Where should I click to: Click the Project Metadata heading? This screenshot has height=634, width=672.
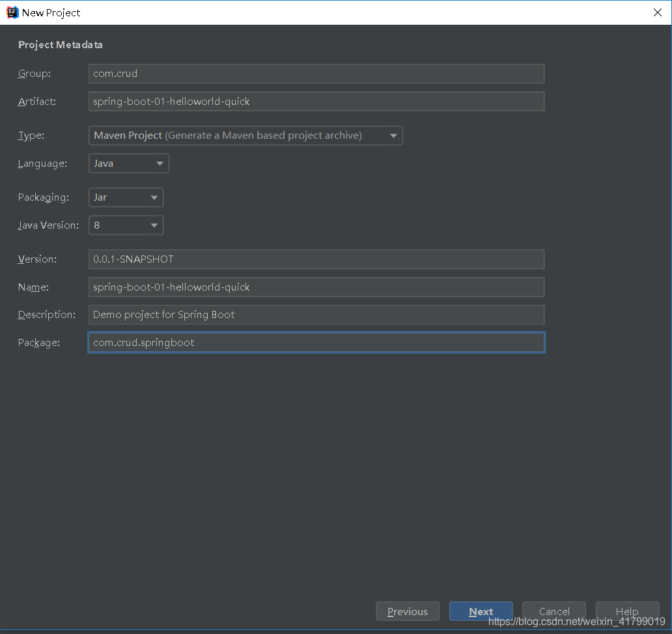pos(61,44)
